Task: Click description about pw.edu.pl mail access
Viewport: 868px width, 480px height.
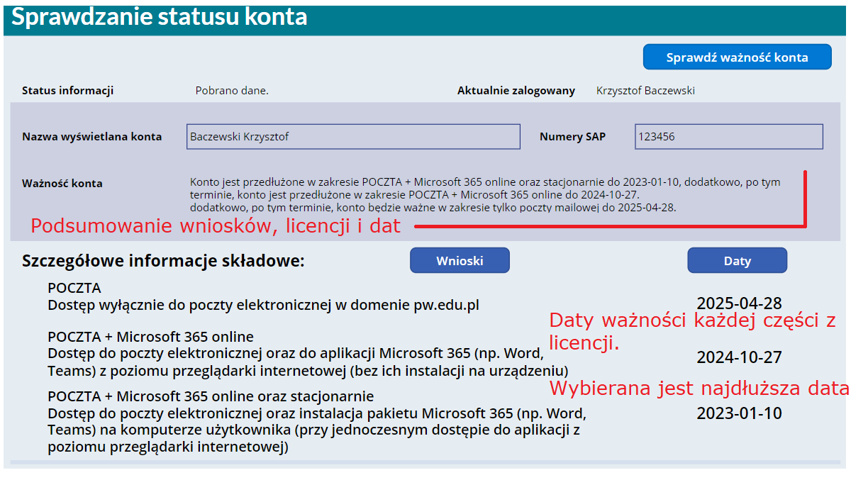Action: [x=263, y=306]
